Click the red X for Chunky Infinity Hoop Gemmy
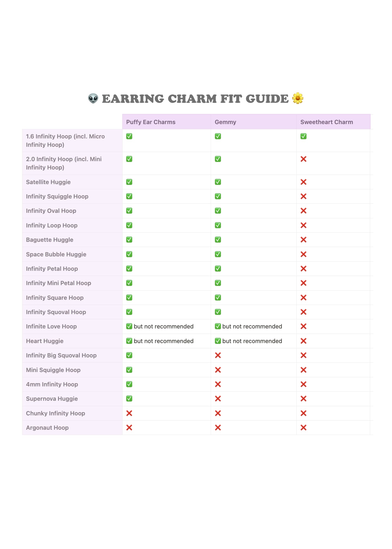This screenshot has width=392, height=549. pyautogui.click(x=218, y=413)
